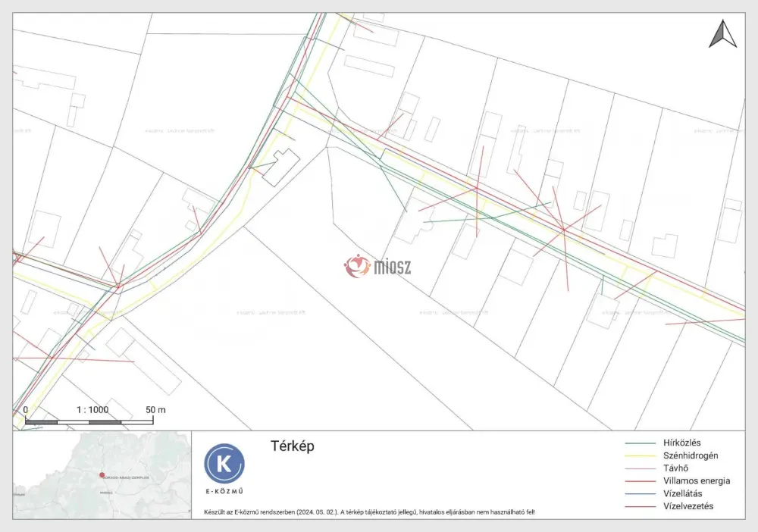758x532 pixels.
Task: Select the Távhő legend label
Action: [x=675, y=468]
